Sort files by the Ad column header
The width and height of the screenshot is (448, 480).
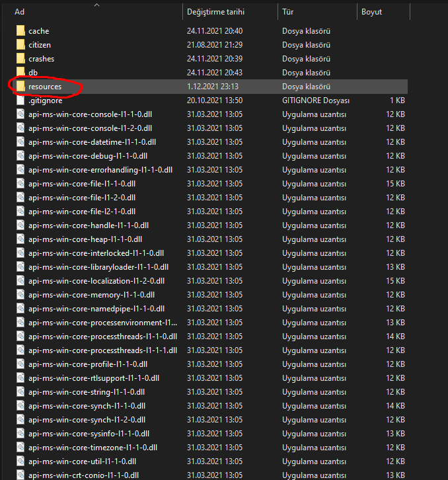point(19,12)
